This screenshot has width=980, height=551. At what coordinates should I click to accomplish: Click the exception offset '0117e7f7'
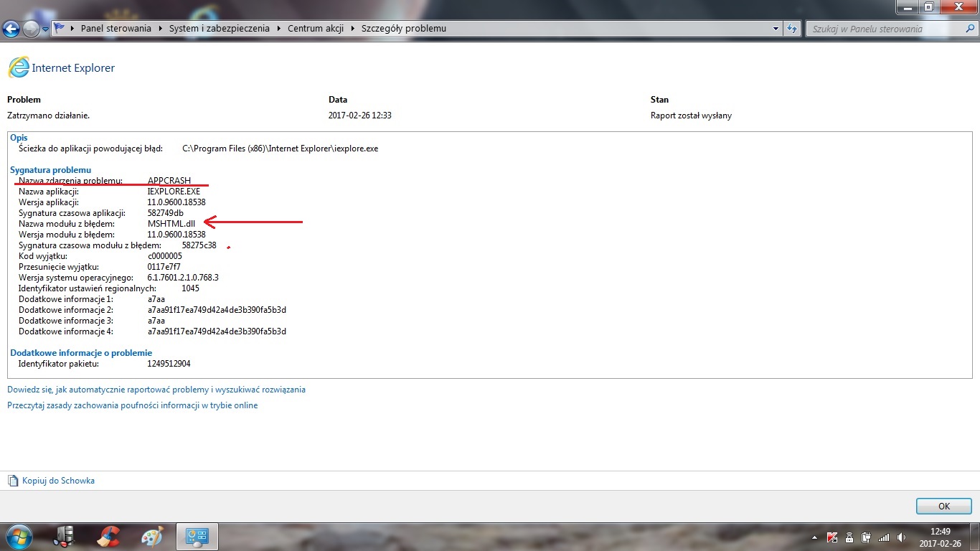coord(164,267)
